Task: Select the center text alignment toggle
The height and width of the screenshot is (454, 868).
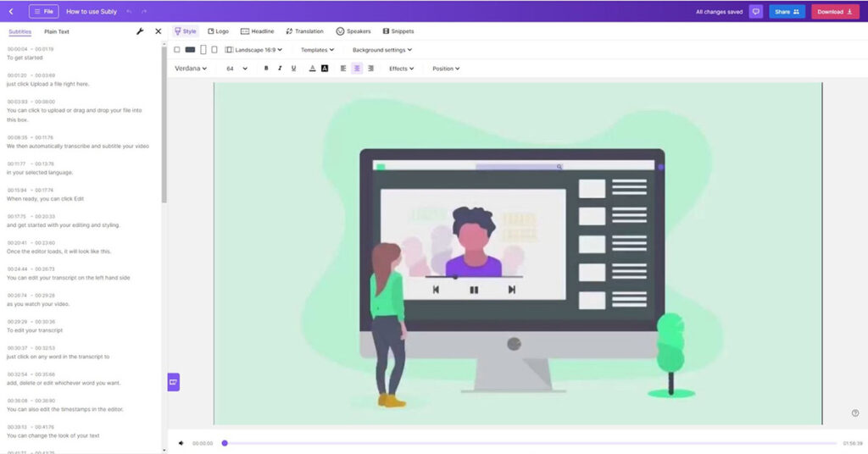Action: [x=357, y=69]
